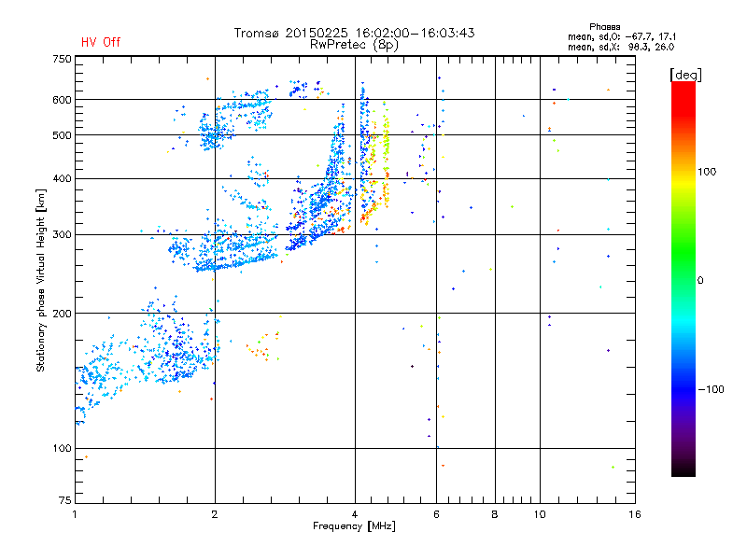Click the x-axis tick label '1'
The image size is (747, 560).
[75, 514]
